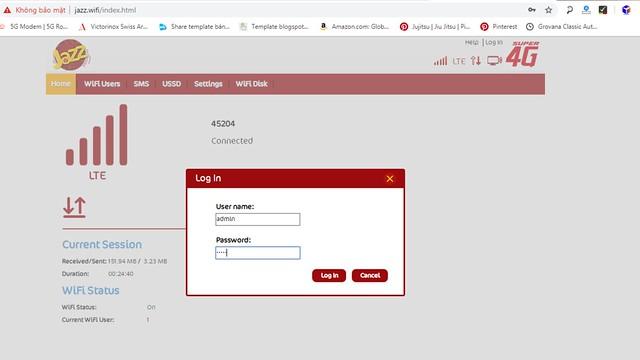Click the header signal strength bars icon
The width and height of the screenshot is (640, 360).
tap(440, 61)
